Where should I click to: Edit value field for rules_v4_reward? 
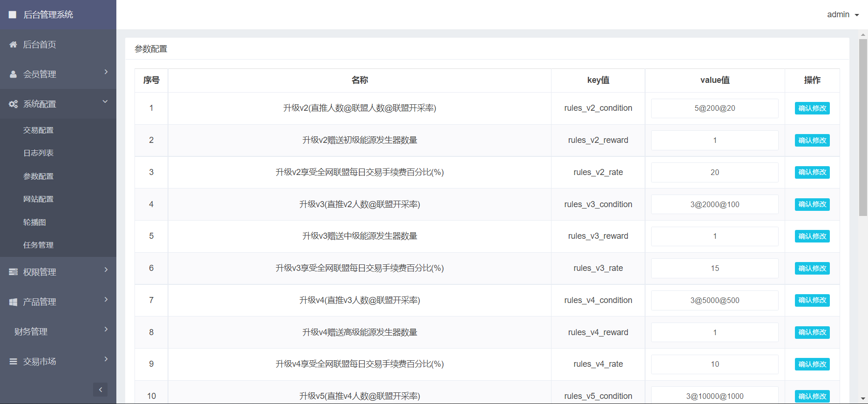pos(715,332)
